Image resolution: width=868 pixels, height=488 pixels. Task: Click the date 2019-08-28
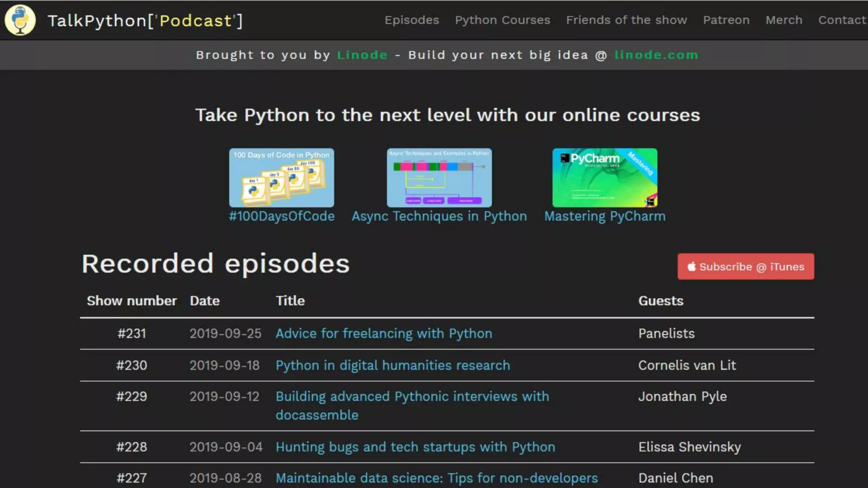225,478
